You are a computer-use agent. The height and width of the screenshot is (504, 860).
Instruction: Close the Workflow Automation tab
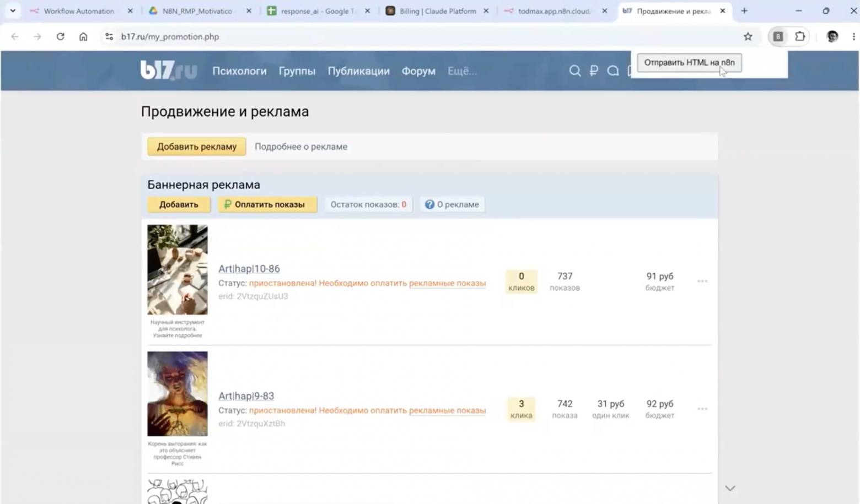[130, 11]
